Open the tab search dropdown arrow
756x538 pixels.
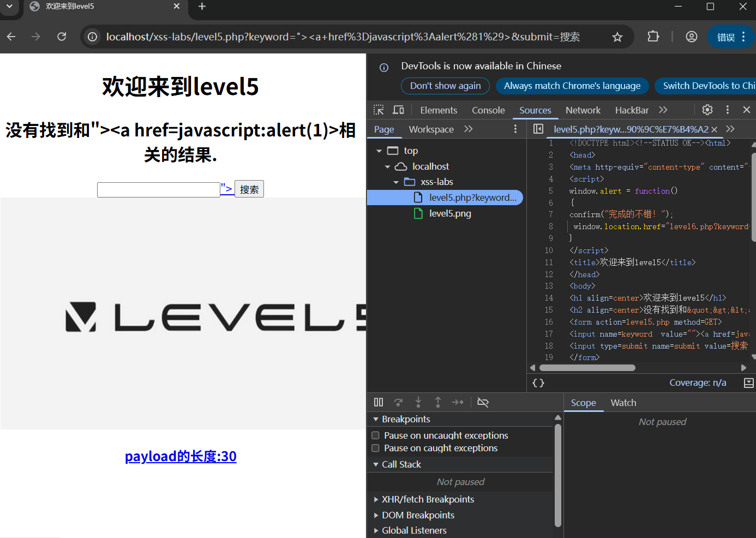point(9,7)
